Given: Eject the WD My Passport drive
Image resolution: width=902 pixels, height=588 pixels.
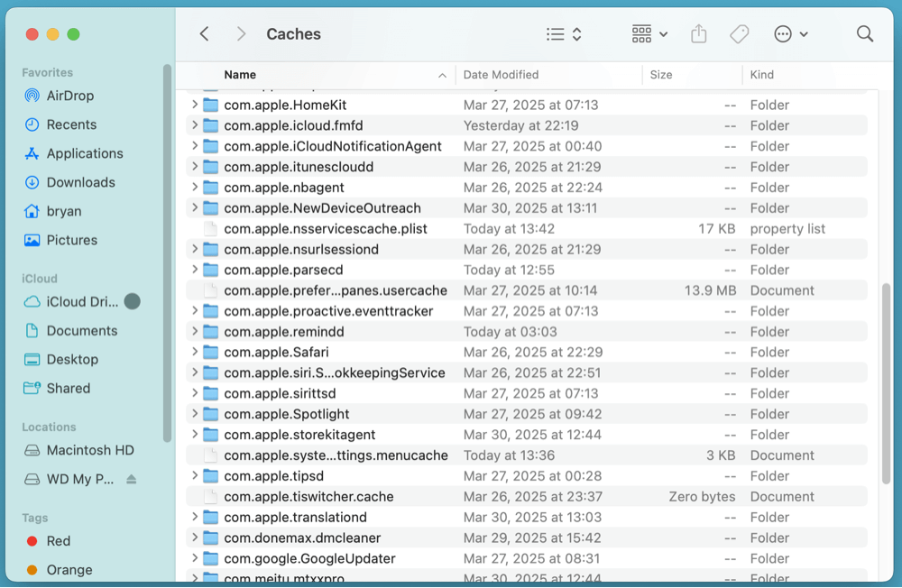Looking at the screenshot, I should point(132,479).
